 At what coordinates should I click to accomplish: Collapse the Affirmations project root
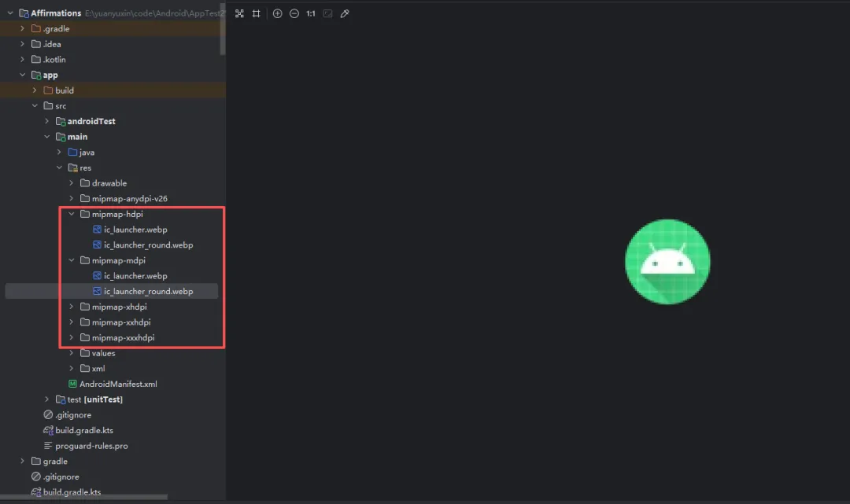coord(10,13)
